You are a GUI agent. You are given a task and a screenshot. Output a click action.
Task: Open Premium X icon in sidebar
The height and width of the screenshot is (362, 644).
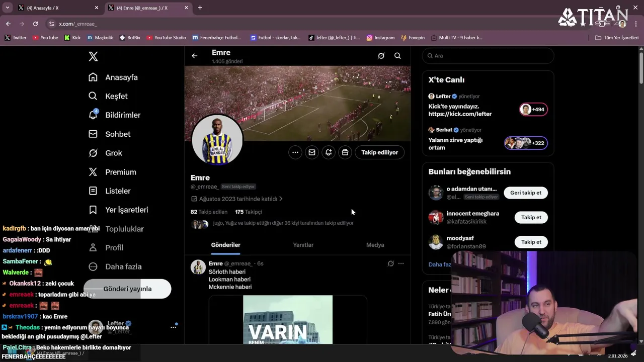pyautogui.click(x=93, y=172)
